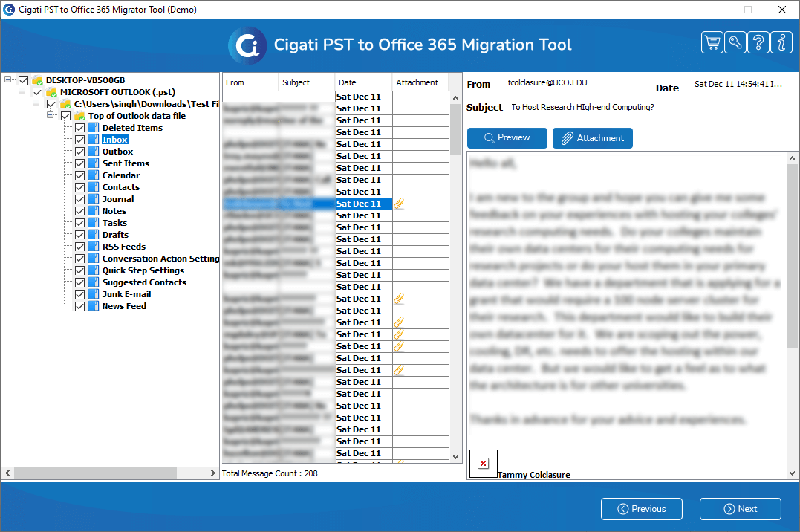Click the folder tree right scroll arrow
Image resolution: width=800 pixels, height=532 pixels.
pyautogui.click(x=212, y=473)
